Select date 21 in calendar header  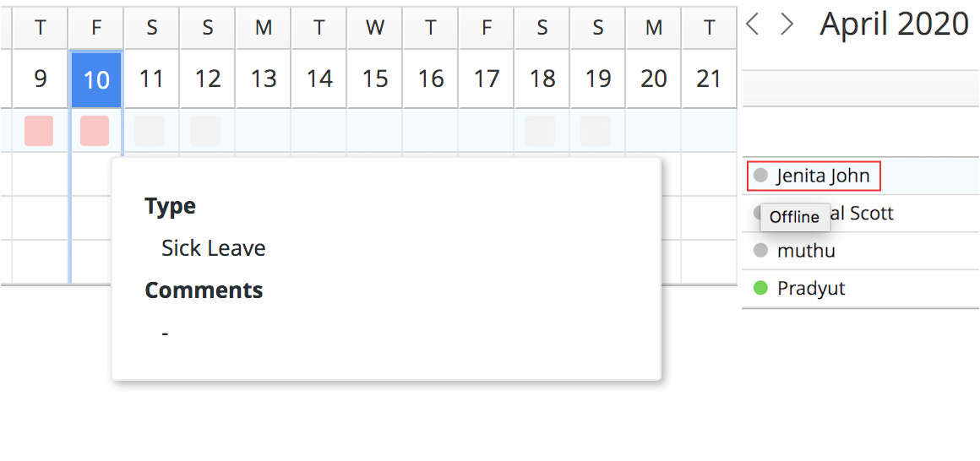click(x=709, y=79)
